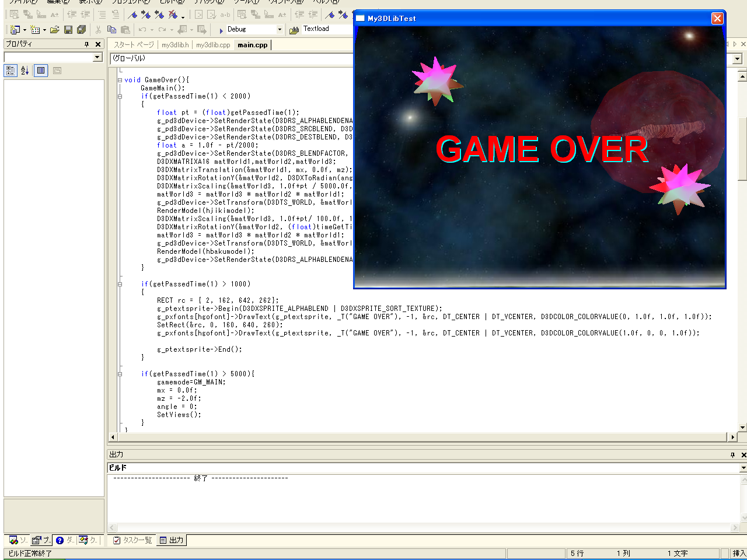The image size is (747, 560).
Task: Toggle auto-hide pin on the 出力 panel
Action: (732, 454)
